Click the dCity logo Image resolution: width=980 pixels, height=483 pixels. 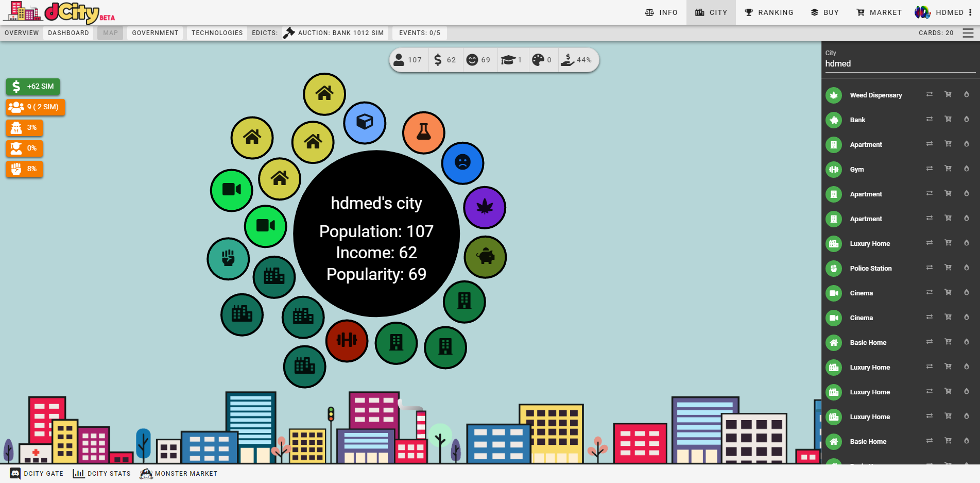(59, 12)
